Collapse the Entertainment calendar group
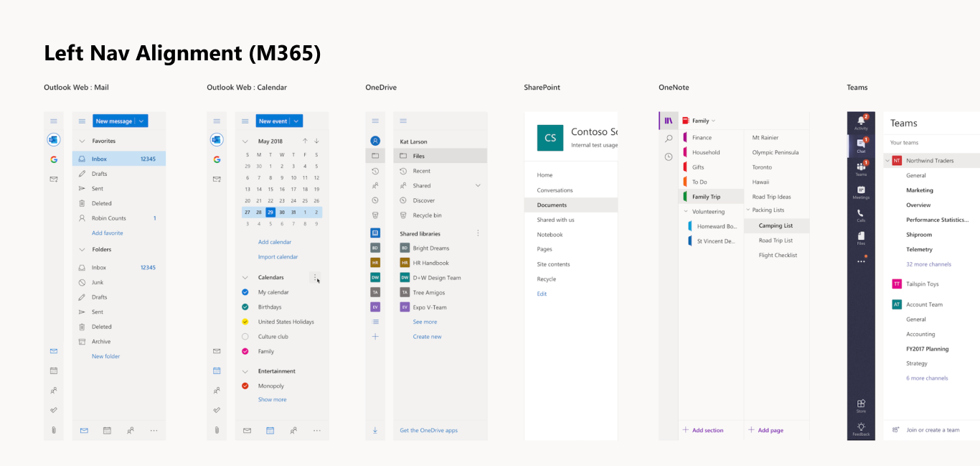 point(245,371)
